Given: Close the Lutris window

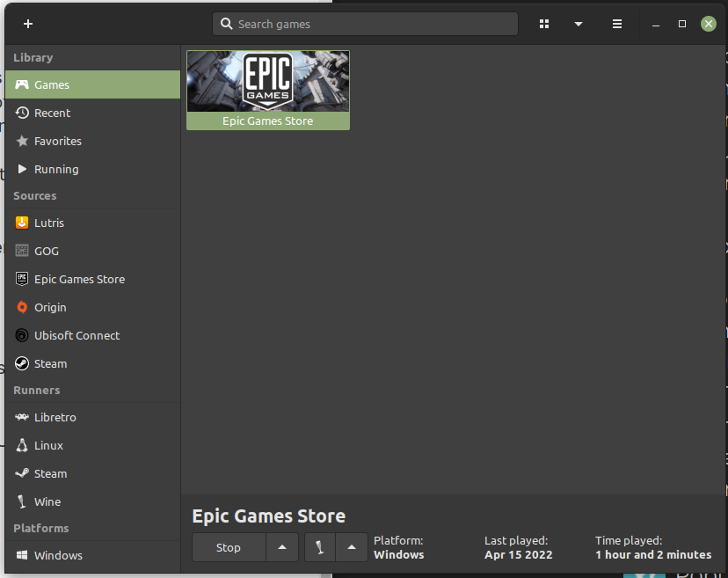Looking at the screenshot, I should point(709,24).
